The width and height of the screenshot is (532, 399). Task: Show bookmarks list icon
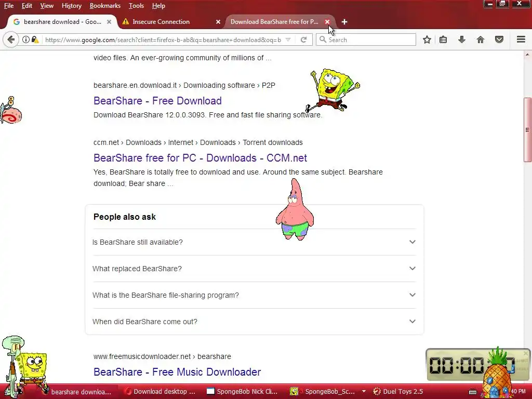pyautogui.click(x=443, y=39)
